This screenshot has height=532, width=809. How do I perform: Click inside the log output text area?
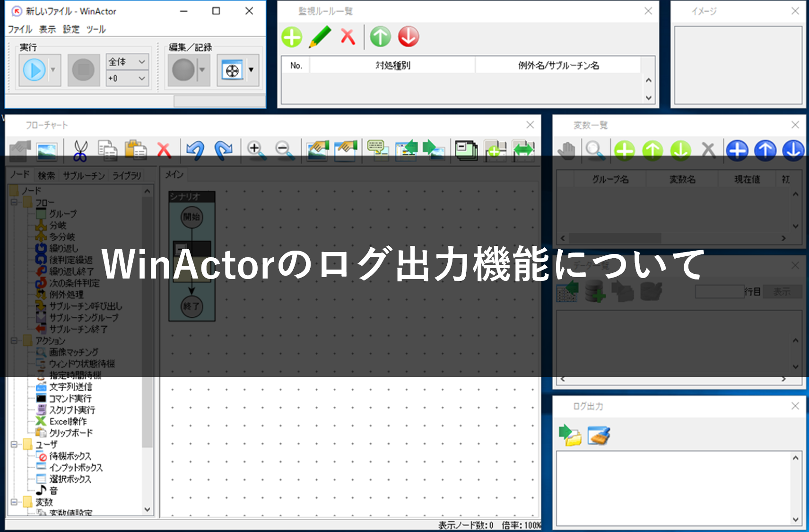674,488
